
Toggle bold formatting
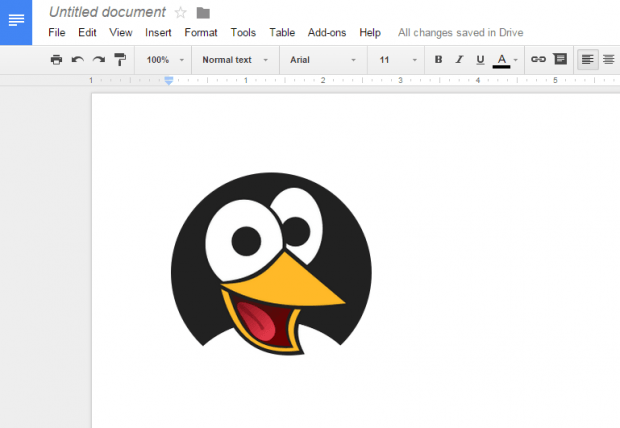pyautogui.click(x=438, y=60)
